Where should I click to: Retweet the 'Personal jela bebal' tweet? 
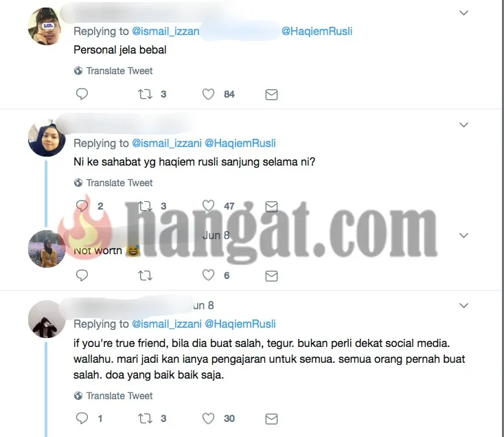(145, 94)
